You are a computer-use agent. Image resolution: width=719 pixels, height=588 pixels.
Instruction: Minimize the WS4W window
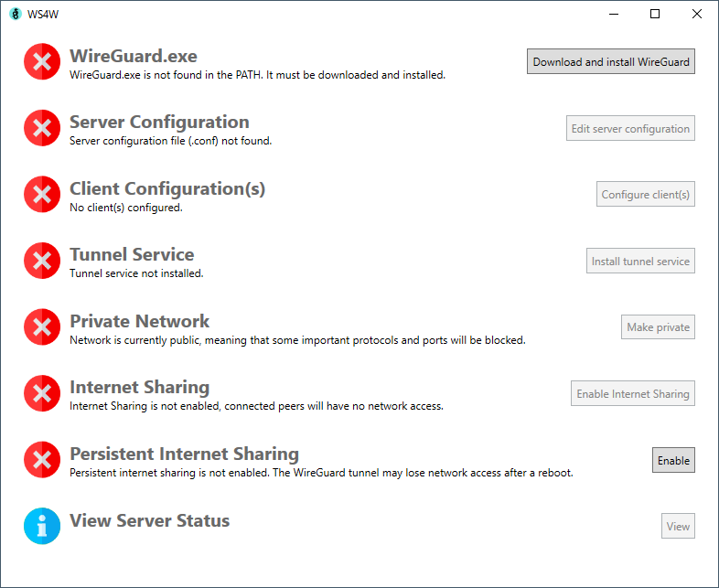(614, 15)
